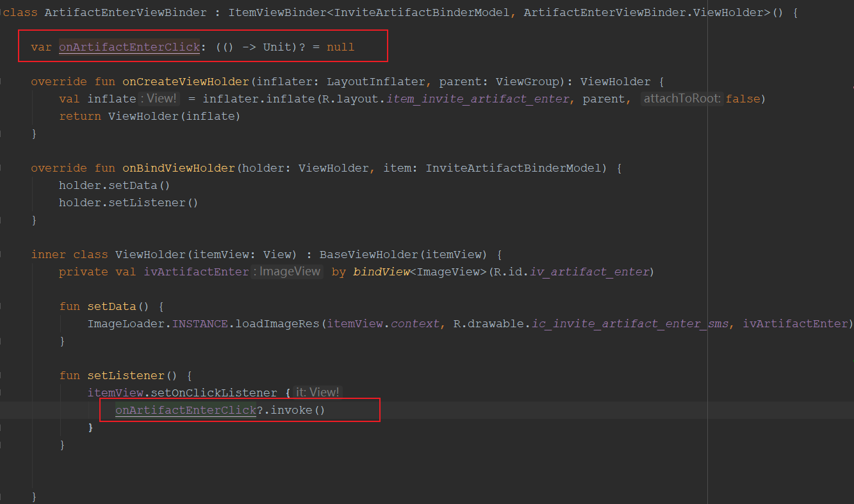The width and height of the screenshot is (854, 504).
Task: Click the item_invite_artifact_enter layout resource
Action: [478, 99]
